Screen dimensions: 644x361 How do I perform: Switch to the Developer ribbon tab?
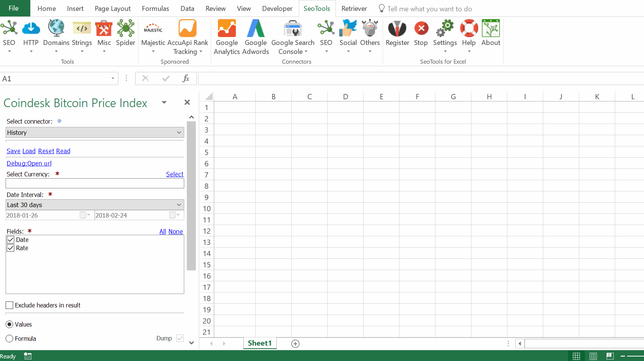(x=277, y=9)
